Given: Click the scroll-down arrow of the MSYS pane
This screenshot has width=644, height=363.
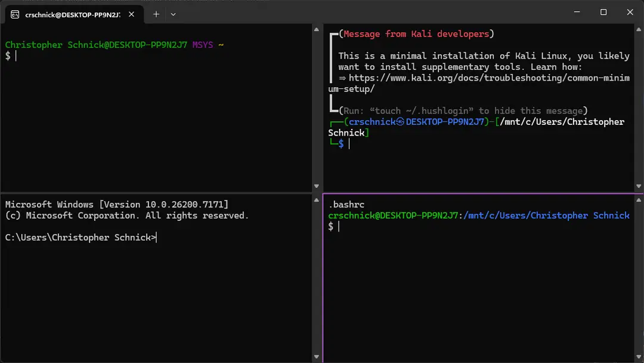Looking at the screenshot, I should pyautogui.click(x=316, y=185).
